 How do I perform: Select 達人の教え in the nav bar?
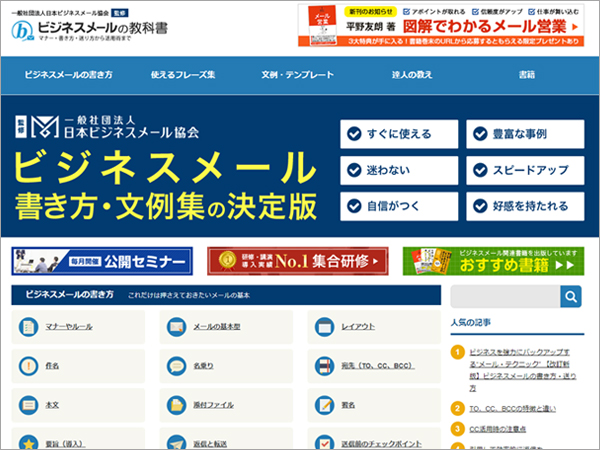pos(412,75)
